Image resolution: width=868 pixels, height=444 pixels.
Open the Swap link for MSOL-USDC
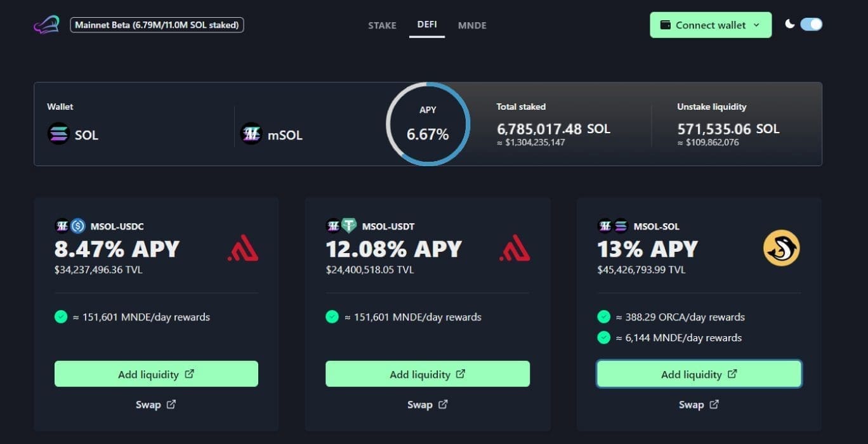click(155, 405)
